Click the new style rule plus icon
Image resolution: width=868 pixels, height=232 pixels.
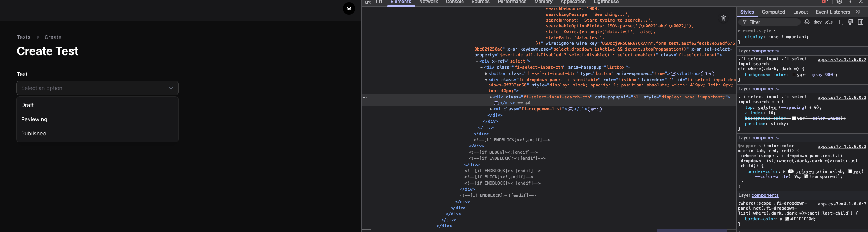click(839, 22)
